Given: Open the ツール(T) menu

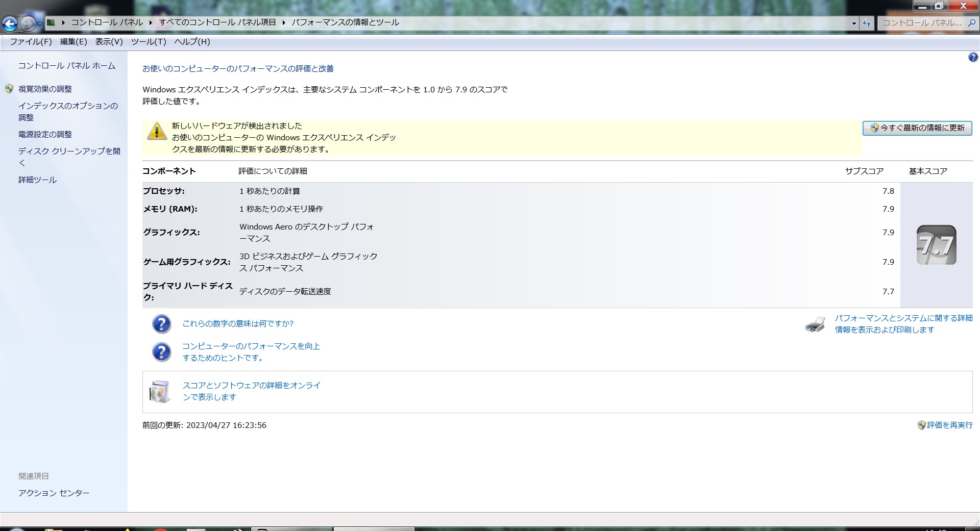Looking at the screenshot, I should click(149, 42).
